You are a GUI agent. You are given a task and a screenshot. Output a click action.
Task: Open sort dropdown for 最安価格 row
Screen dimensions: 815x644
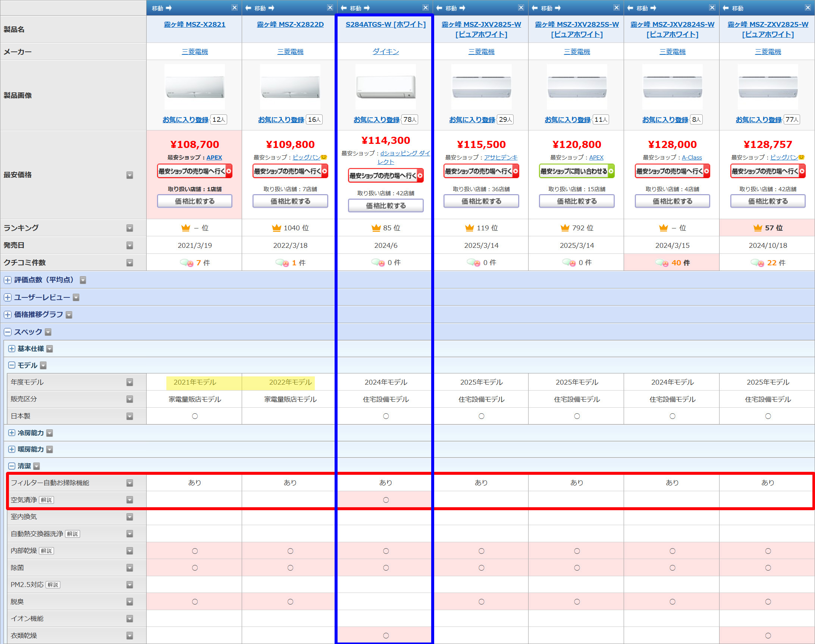(x=129, y=175)
